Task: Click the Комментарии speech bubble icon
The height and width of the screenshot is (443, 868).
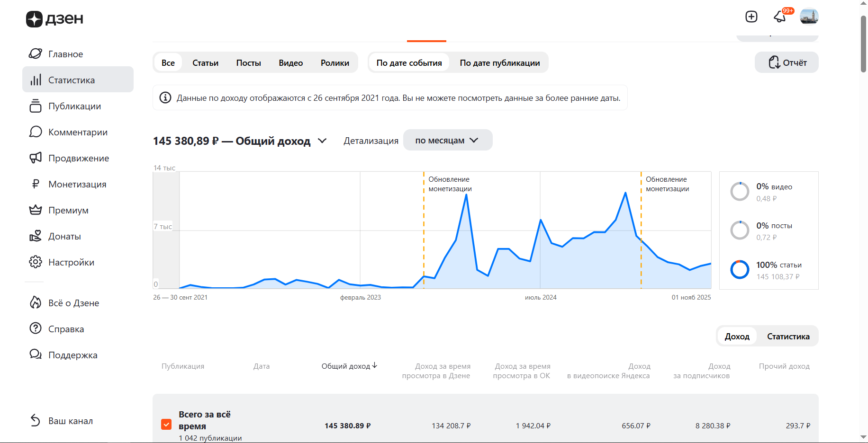Action: (x=36, y=132)
